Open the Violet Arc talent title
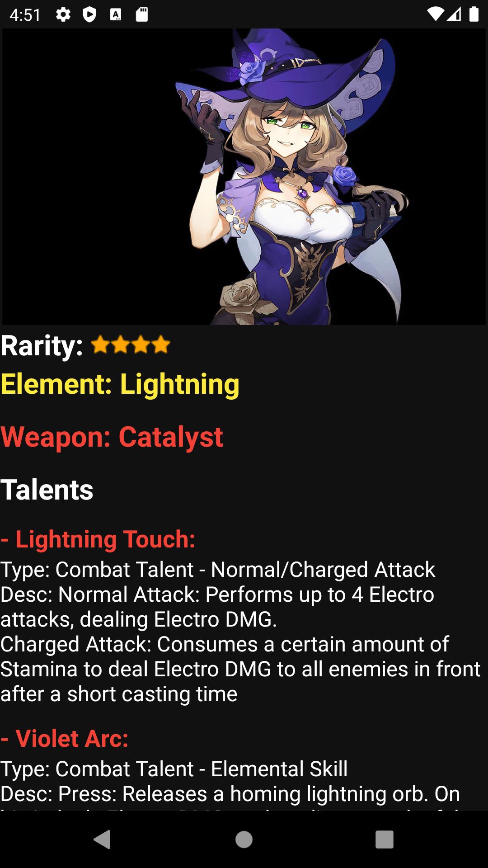 (65, 739)
